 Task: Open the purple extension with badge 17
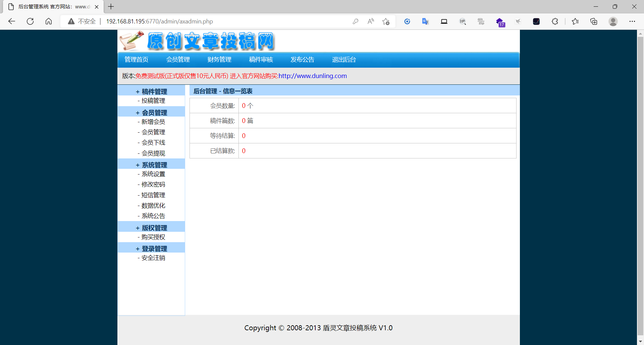(x=500, y=22)
